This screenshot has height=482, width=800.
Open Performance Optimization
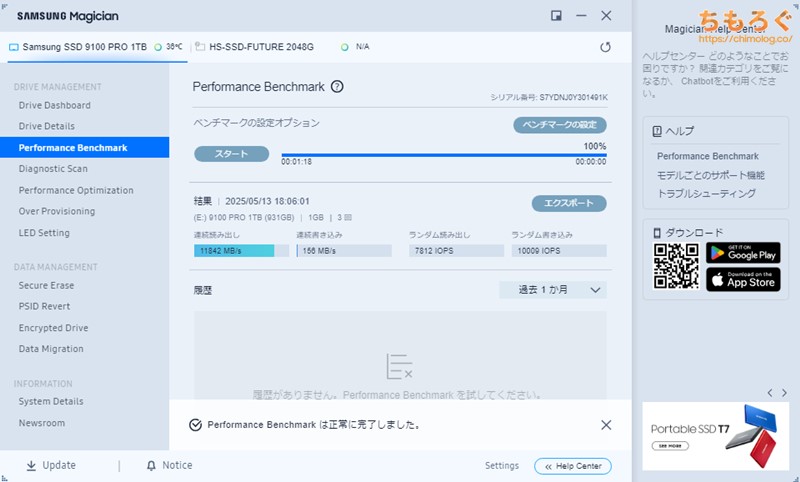tap(76, 190)
